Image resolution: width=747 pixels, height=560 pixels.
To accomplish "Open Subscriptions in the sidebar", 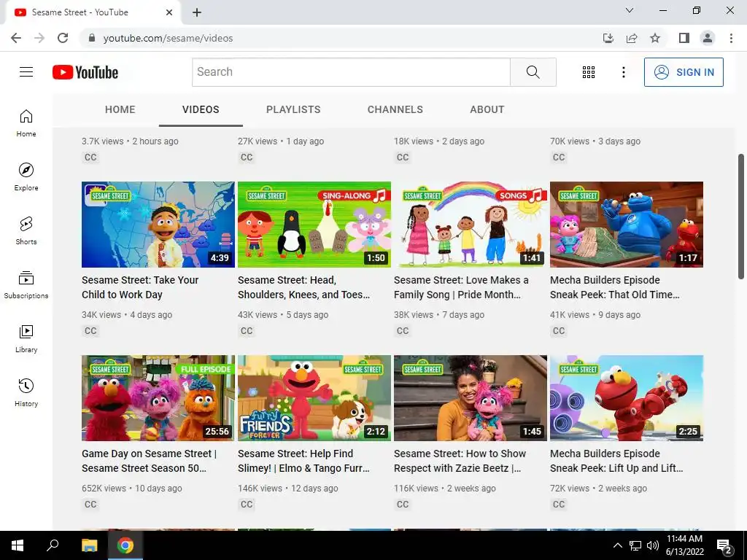I will tap(26, 285).
